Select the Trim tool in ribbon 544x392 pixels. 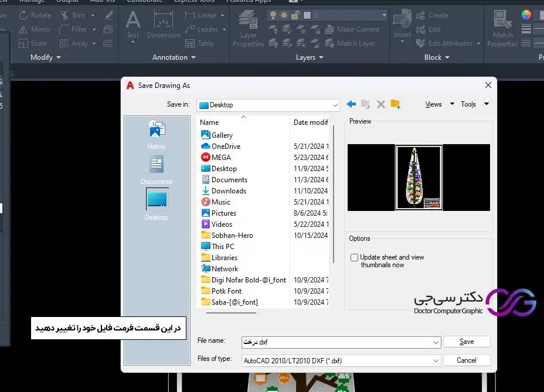pyautogui.click(x=73, y=15)
